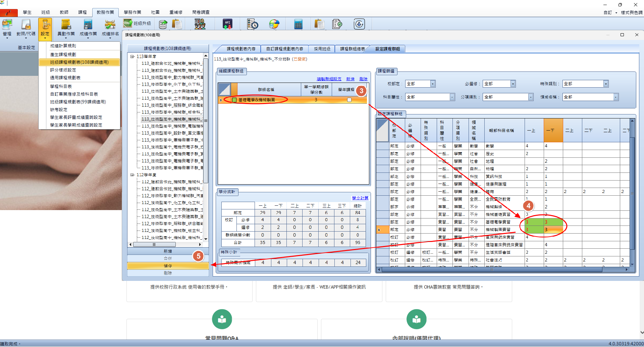Click the circular download icon
Viewport: 644px width, 347px height.
pyautogui.click(x=359, y=24)
